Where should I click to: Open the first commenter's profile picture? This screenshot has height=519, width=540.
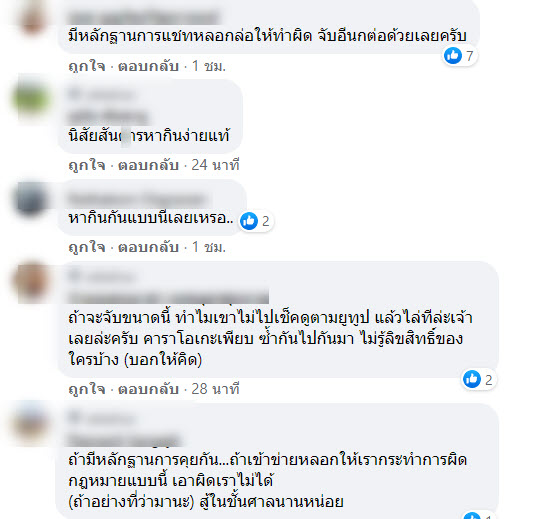point(32,19)
